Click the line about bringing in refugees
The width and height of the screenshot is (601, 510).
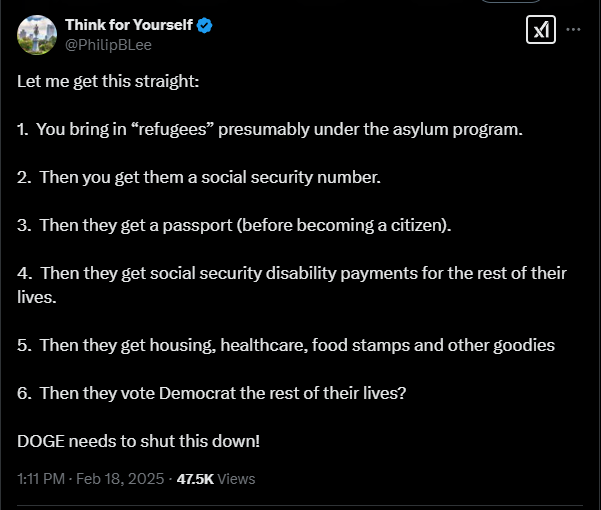(x=270, y=130)
